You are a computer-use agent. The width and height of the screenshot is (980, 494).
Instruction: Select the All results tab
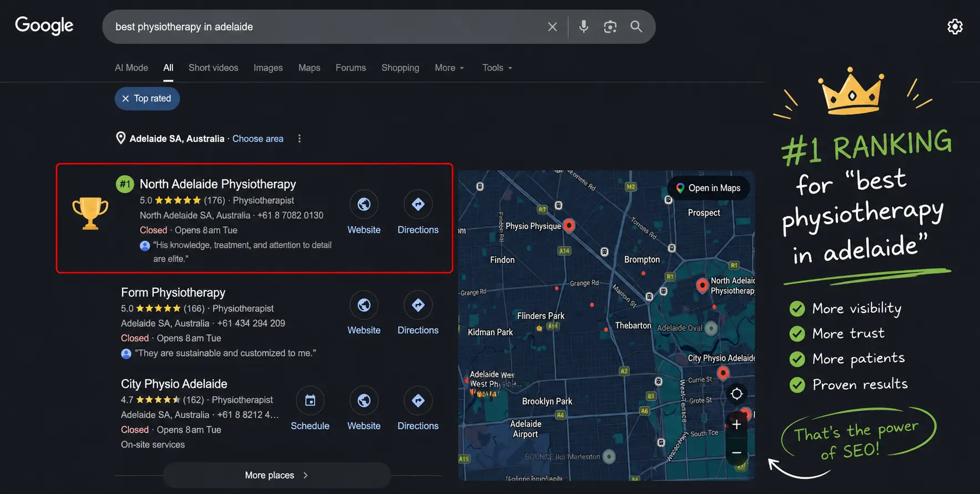(168, 68)
